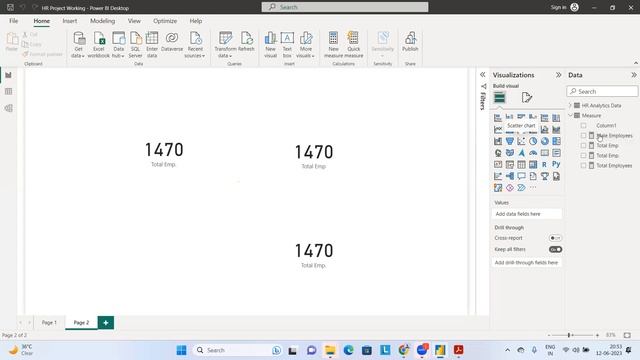Go to the Page 1 tab

click(x=49, y=322)
